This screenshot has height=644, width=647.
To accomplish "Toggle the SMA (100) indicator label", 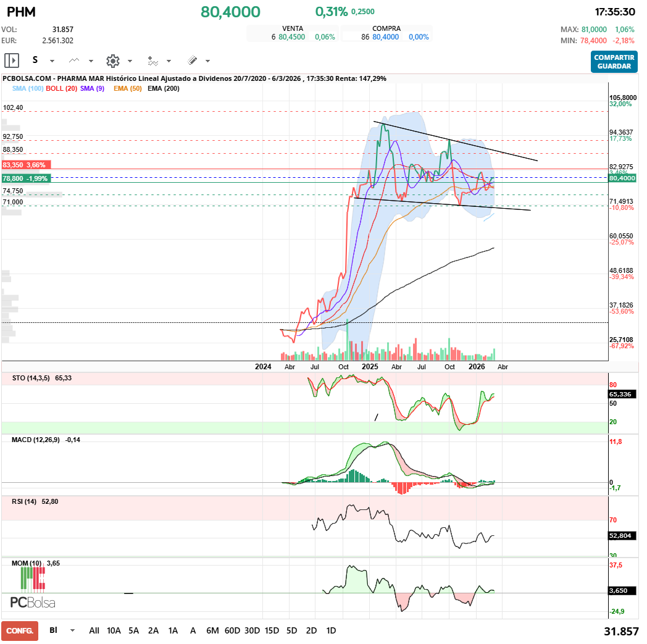I will (28, 89).
